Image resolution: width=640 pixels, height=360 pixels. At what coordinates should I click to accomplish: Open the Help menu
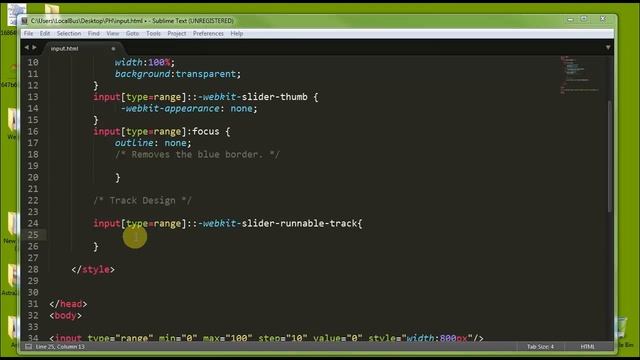pyautogui.click(x=237, y=33)
